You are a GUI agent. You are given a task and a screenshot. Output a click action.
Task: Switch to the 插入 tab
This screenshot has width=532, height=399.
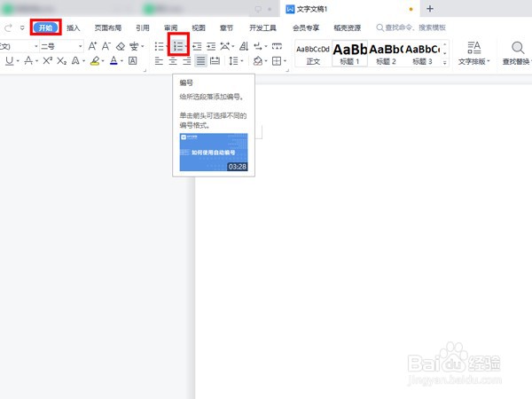pos(73,27)
